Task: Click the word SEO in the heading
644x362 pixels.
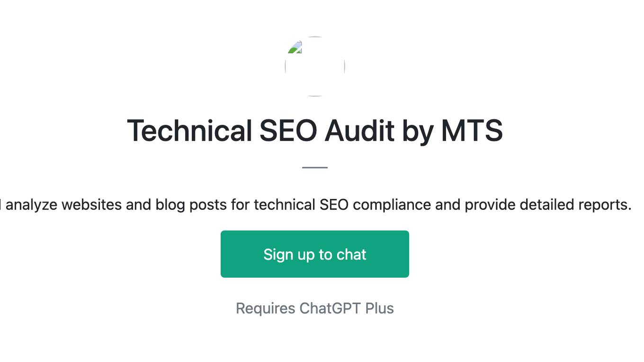Action: 288,130
